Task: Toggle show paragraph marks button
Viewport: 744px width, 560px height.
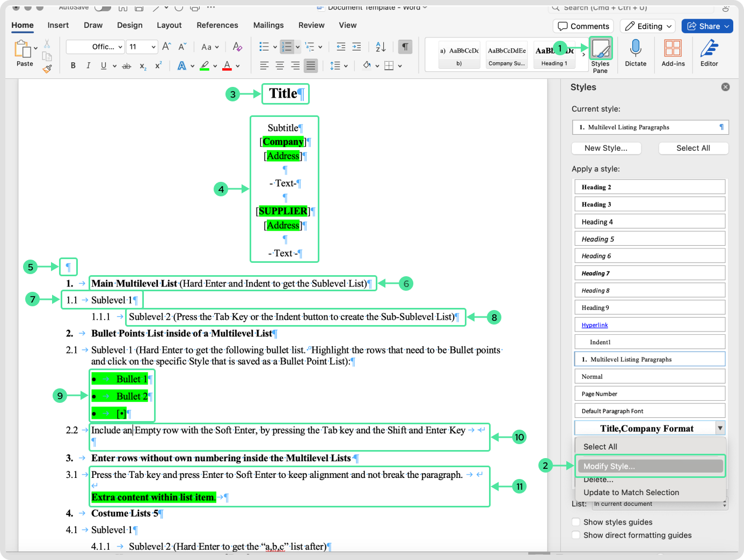Action: (405, 47)
